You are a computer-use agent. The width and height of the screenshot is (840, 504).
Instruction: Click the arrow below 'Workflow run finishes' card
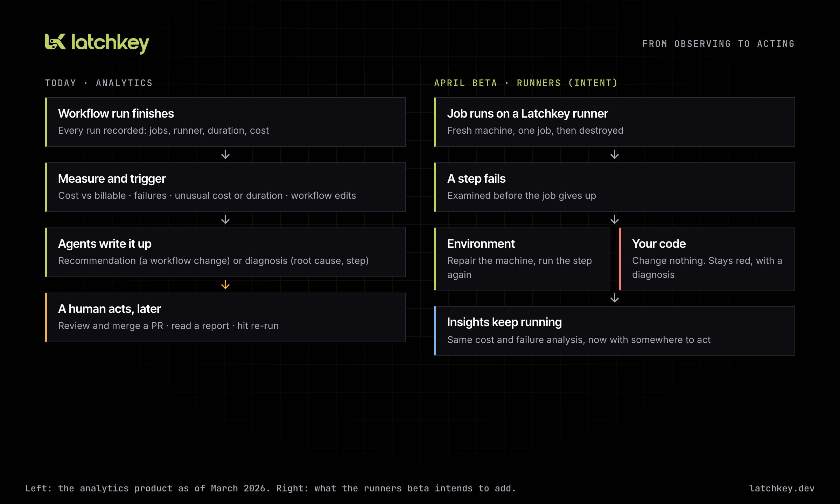click(225, 154)
